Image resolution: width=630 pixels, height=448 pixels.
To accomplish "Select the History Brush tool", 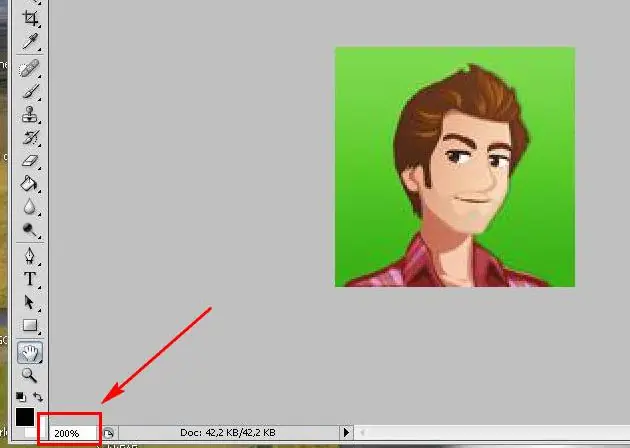I will pyautogui.click(x=30, y=138).
